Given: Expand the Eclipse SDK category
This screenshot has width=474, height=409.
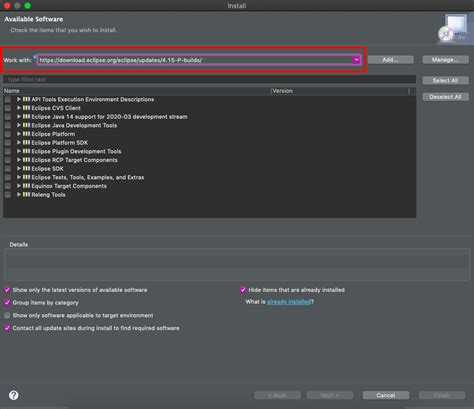Looking at the screenshot, I should click(x=19, y=169).
